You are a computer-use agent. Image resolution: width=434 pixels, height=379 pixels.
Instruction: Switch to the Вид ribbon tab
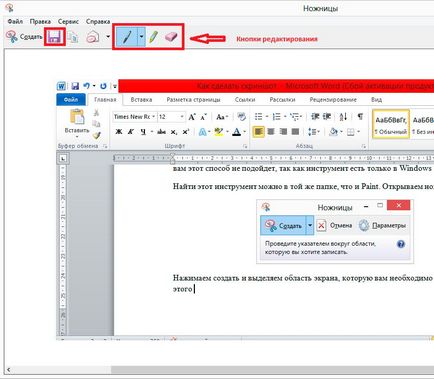click(376, 100)
